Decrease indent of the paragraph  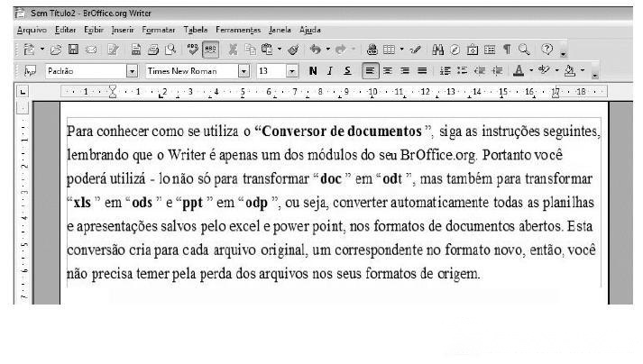[x=480, y=71]
